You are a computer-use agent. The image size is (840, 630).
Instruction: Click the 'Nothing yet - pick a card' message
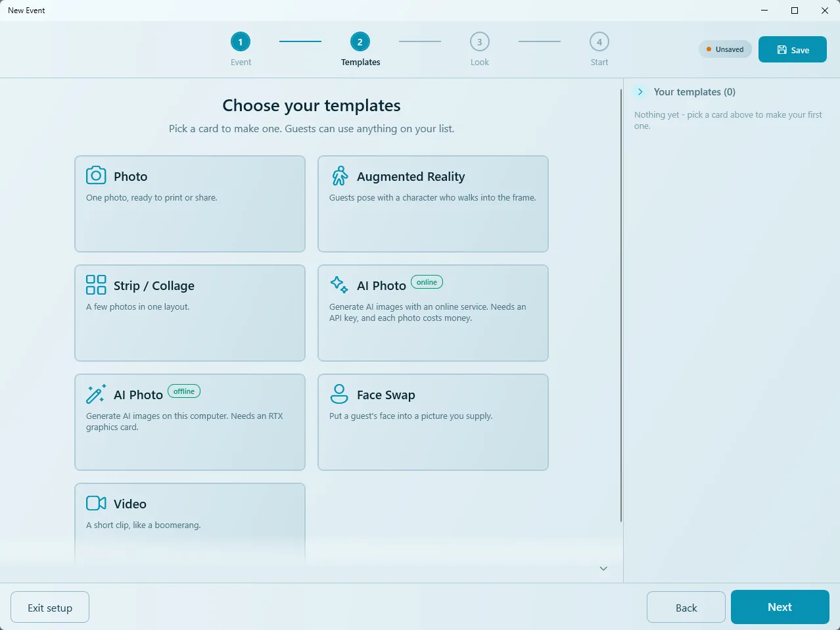[728, 120]
